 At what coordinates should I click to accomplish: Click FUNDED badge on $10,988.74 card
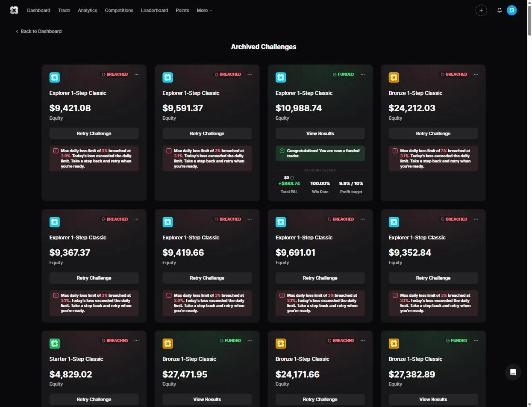point(344,74)
